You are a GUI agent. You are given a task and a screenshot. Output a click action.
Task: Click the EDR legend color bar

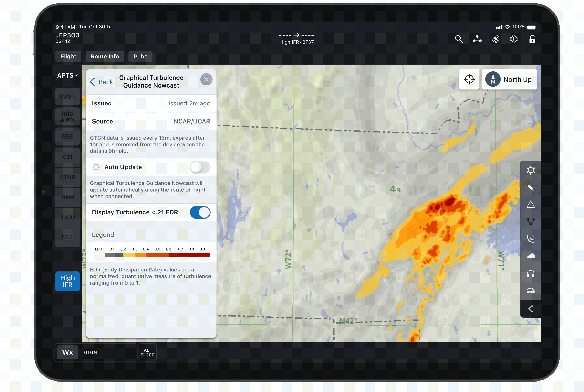coord(157,255)
